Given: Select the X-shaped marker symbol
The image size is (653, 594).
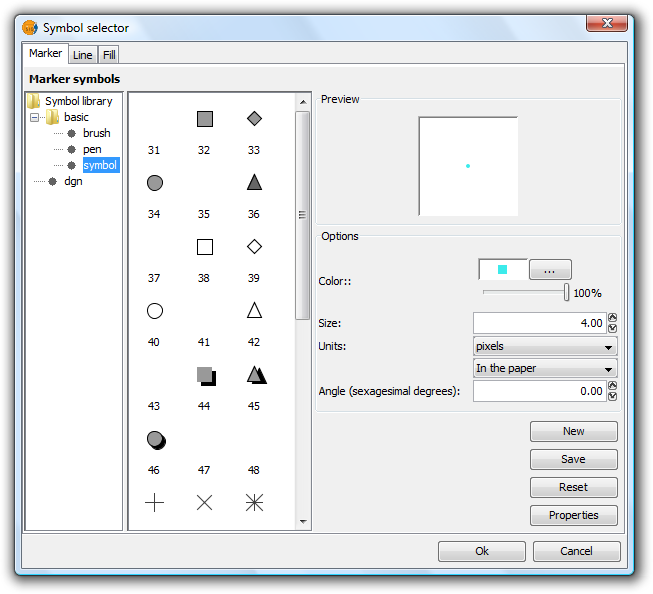Looking at the screenshot, I should point(204,502).
